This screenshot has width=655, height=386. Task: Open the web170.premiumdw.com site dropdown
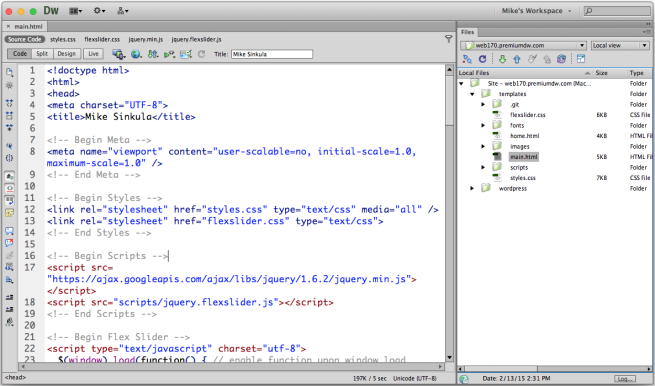[523, 45]
